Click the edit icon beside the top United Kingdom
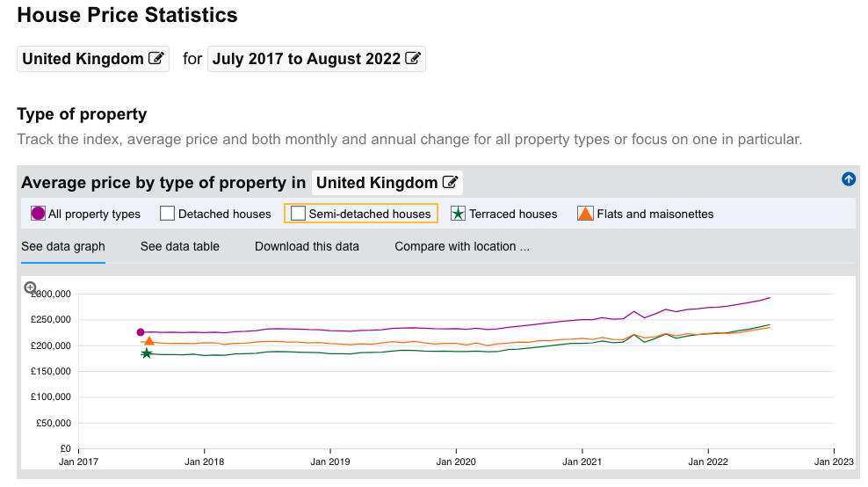868x487 pixels. pyautogui.click(x=156, y=59)
